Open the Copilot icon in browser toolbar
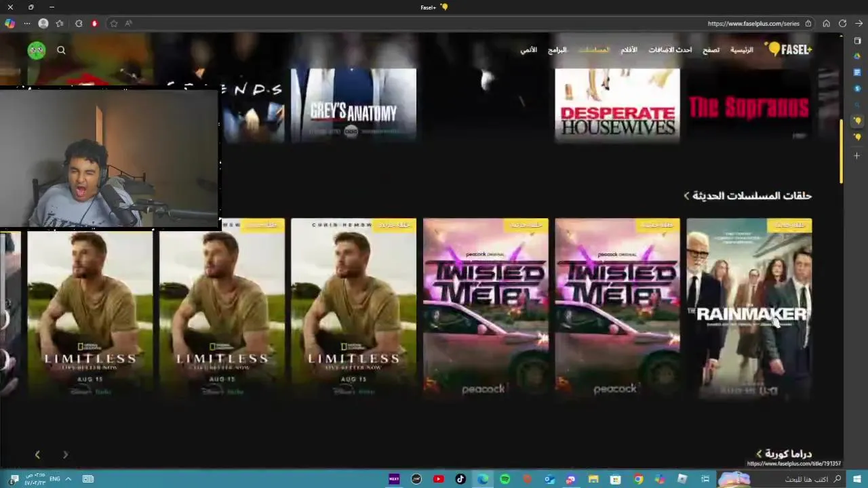 coord(9,23)
